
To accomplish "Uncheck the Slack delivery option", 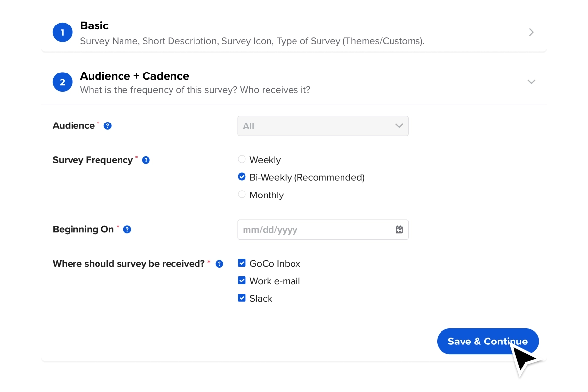I will click(242, 298).
